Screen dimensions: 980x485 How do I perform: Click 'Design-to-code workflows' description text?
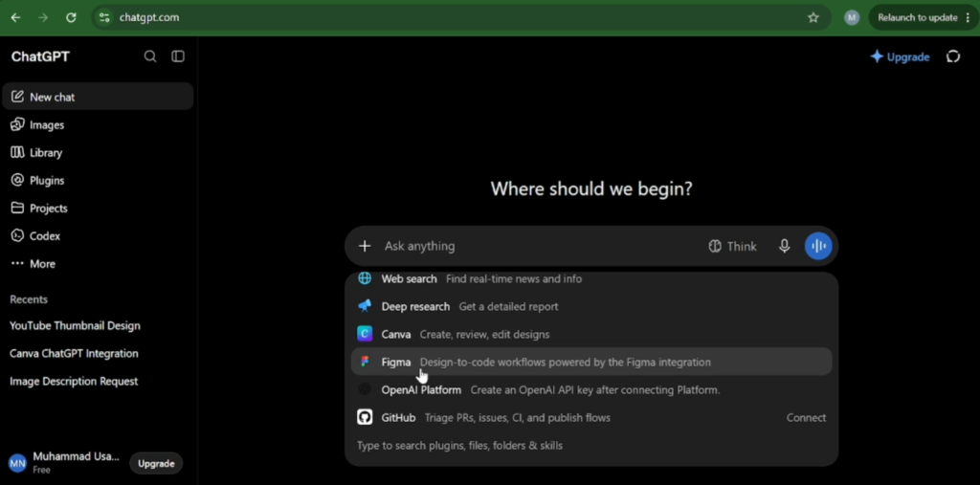tap(565, 362)
